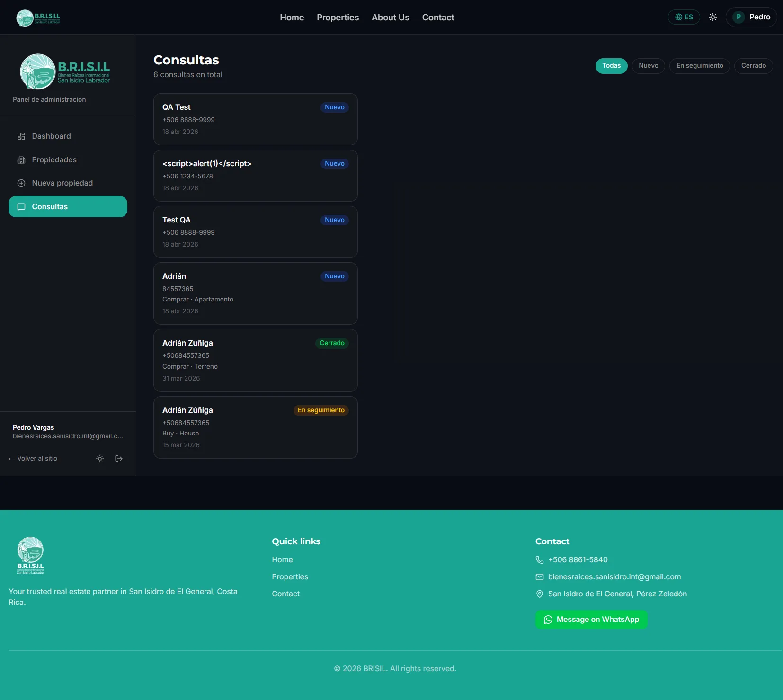Screen dimensions: 783x700
Task: Open the Dashboard grid icon in sidebar
Action: pos(21,136)
